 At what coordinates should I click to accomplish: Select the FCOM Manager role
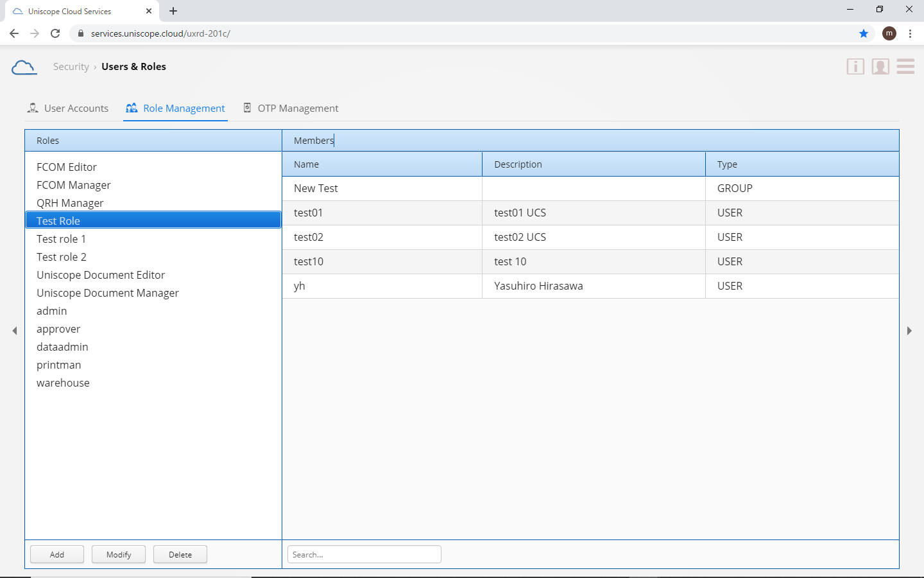coord(74,185)
